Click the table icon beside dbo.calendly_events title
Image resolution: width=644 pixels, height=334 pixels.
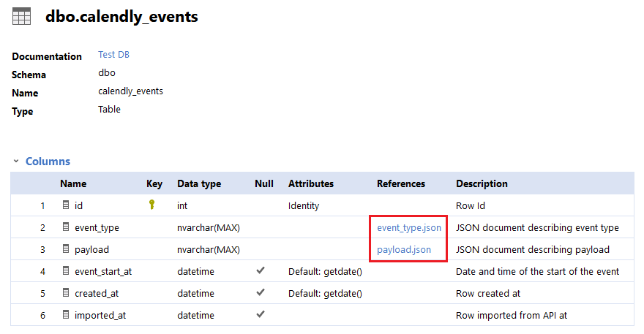pyautogui.click(x=22, y=16)
